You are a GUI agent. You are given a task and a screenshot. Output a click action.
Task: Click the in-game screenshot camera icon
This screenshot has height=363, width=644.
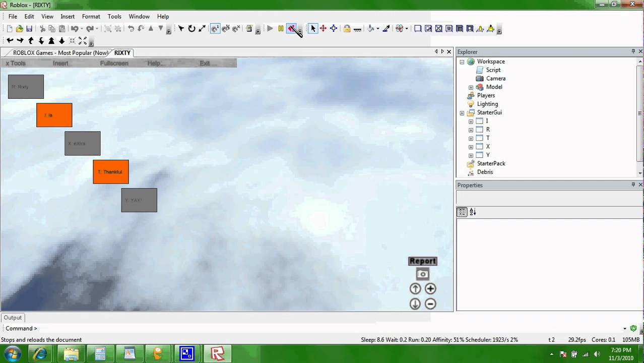tap(423, 274)
